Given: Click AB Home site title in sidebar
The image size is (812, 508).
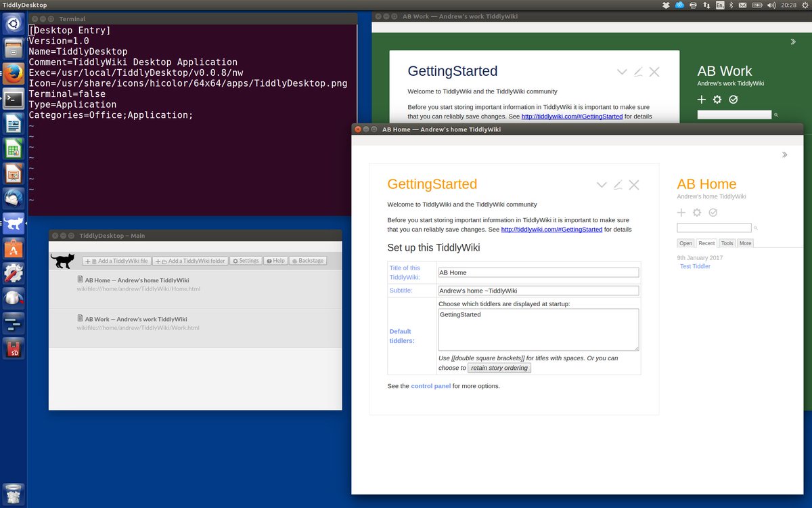Looking at the screenshot, I should 706,184.
